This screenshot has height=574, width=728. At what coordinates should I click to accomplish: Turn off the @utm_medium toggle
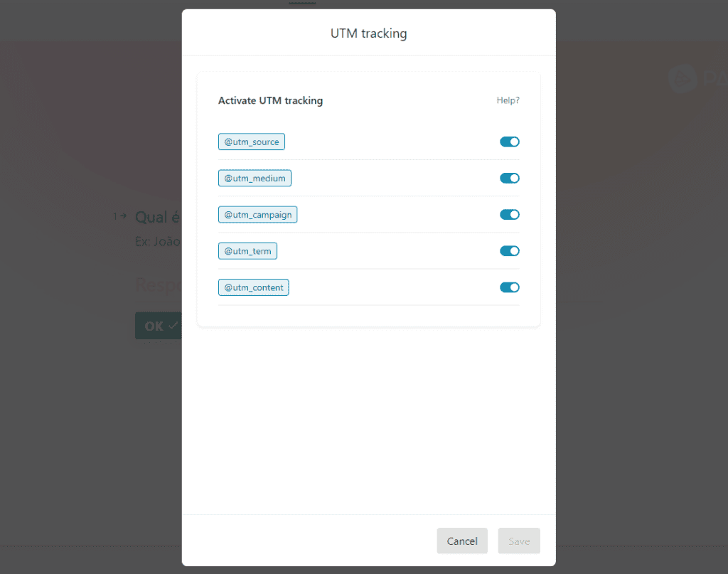click(509, 178)
